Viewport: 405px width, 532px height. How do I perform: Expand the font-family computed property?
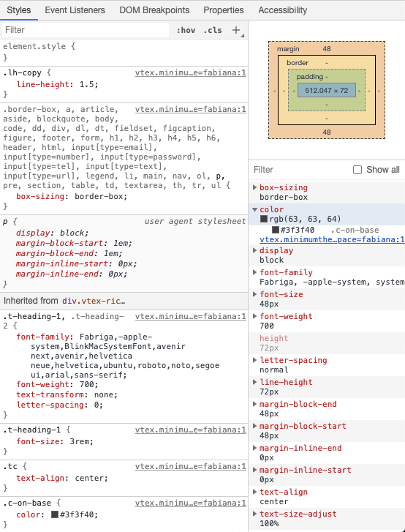pos(255,272)
